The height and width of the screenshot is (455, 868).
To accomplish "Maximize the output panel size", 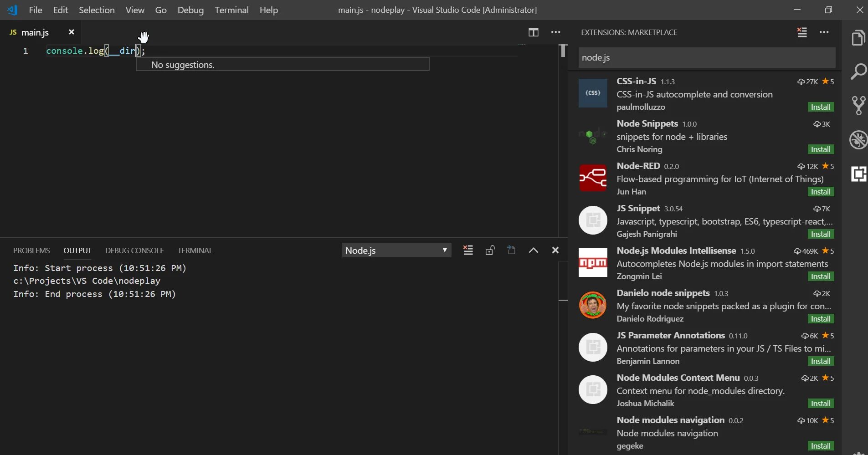I will 534,250.
